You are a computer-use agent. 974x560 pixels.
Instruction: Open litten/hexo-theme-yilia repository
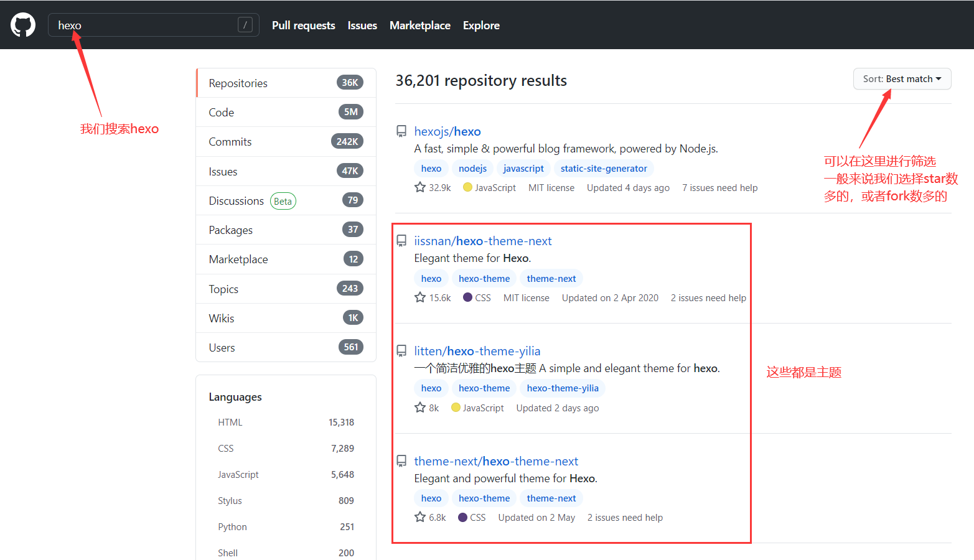pos(477,351)
